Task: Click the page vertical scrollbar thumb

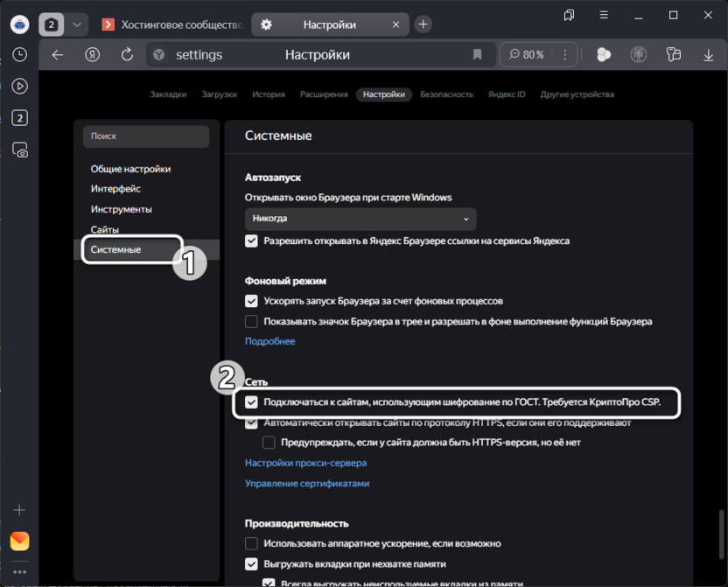Action: (x=721, y=535)
